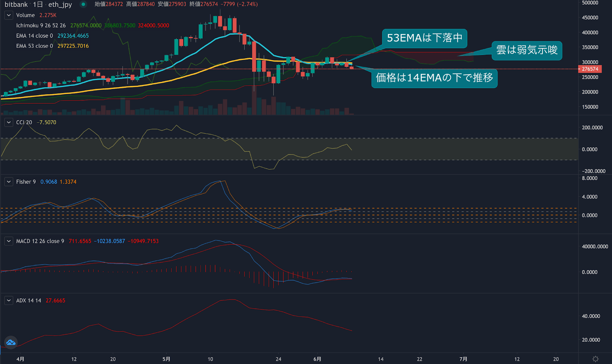Collapse the ADX 14 14 pane chevron
The image size is (612, 364).
pyautogui.click(x=8, y=301)
